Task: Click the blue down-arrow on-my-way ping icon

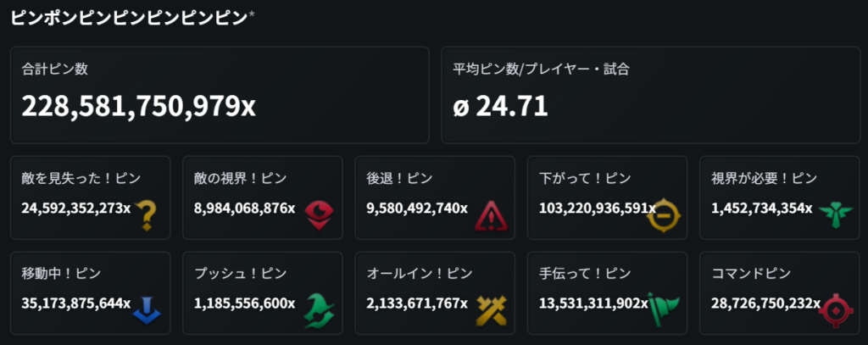Action: pos(147,309)
